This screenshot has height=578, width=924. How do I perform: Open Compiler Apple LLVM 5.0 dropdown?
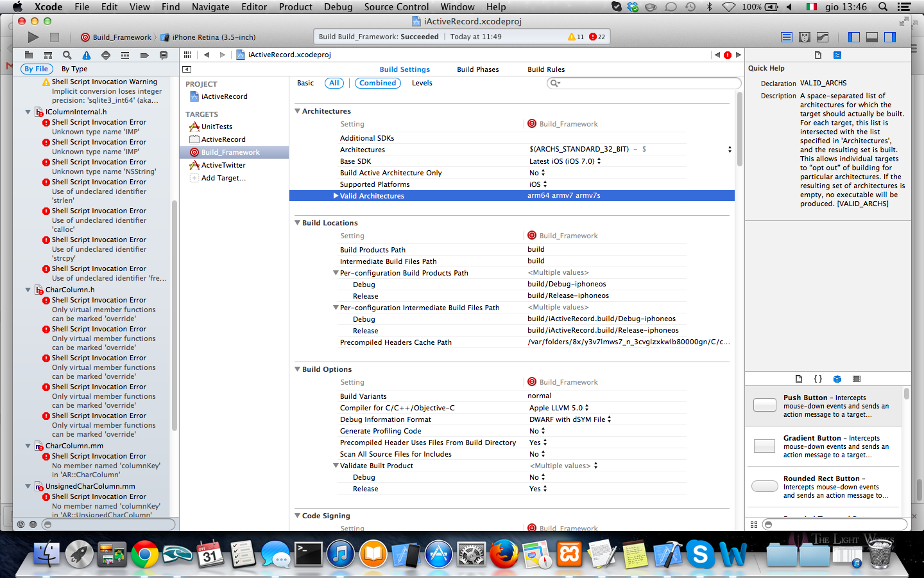pos(559,408)
